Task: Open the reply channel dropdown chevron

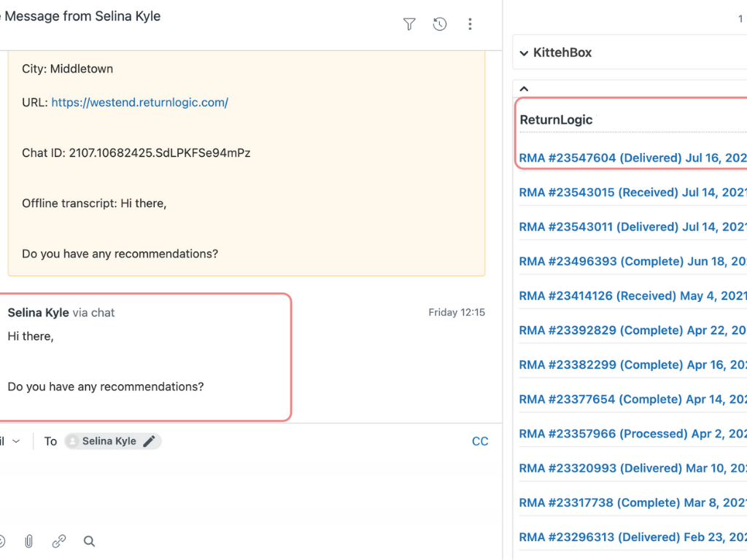Action: [16, 441]
